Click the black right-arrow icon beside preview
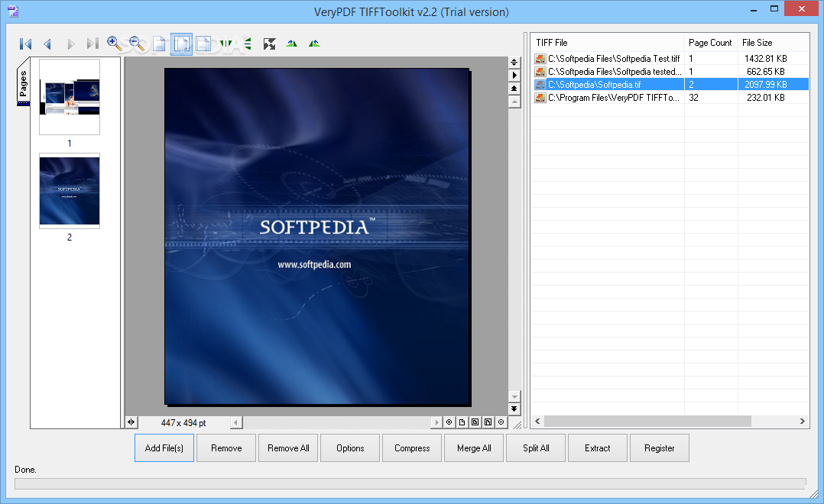The image size is (824, 504). pyautogui.click(x=514, y=76)
